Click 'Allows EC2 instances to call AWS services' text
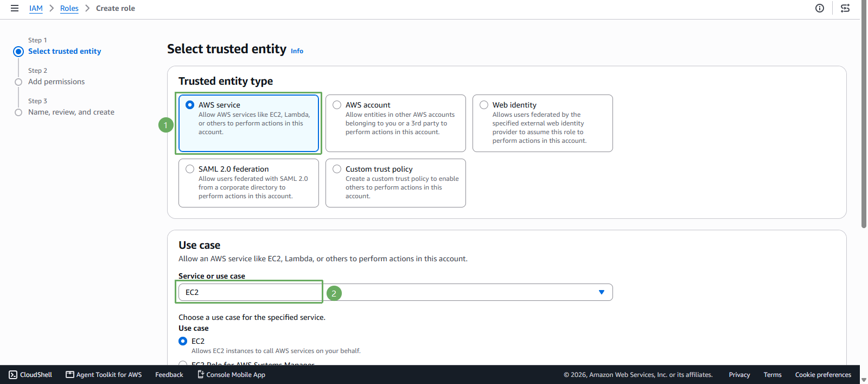The height and width of the screenshot is (384, 868). [276, 351]
